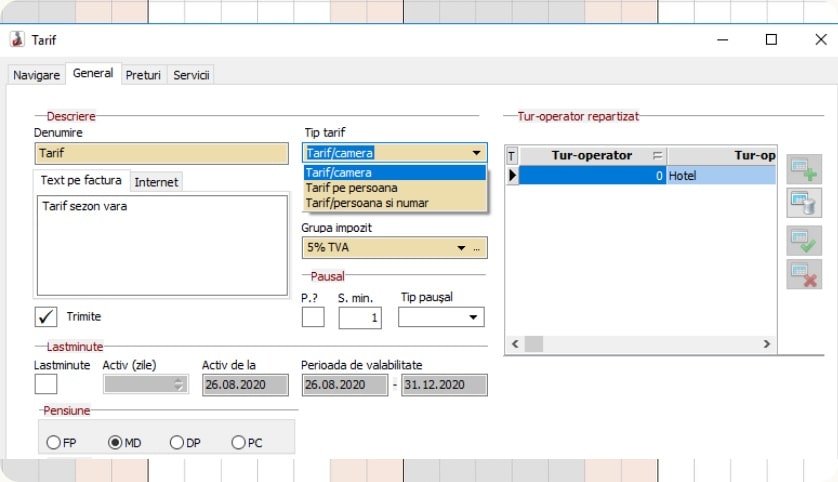Open the Servicii tab
The image size is (838, 482).
(191, 75)
